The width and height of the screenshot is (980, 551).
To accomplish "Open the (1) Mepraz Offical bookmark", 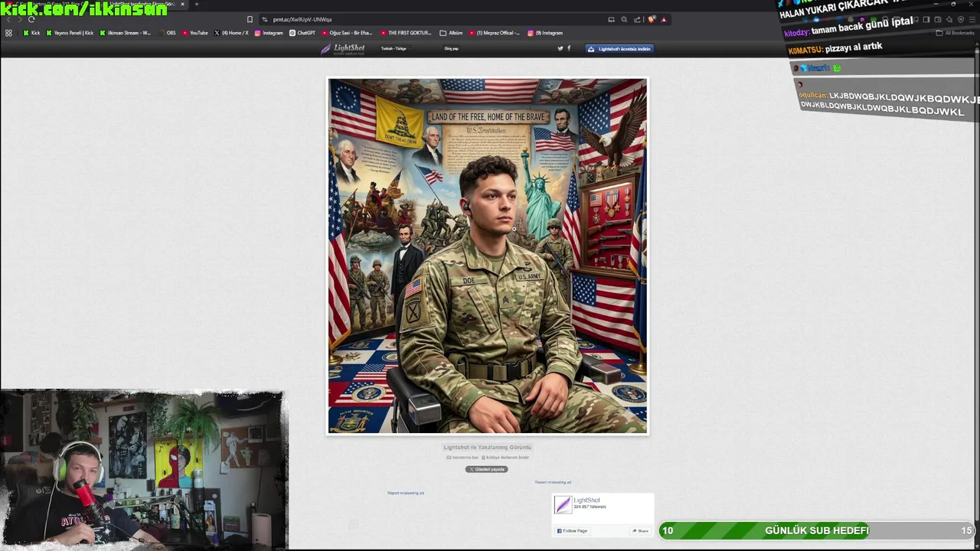I will coord(495,33).
